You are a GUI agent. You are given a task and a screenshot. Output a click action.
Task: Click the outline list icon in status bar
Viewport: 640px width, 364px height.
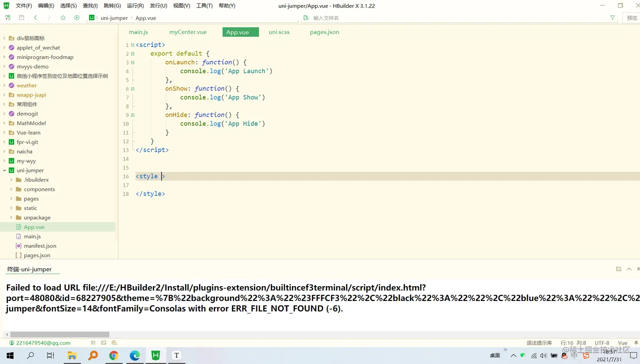[x=93, y=343]
